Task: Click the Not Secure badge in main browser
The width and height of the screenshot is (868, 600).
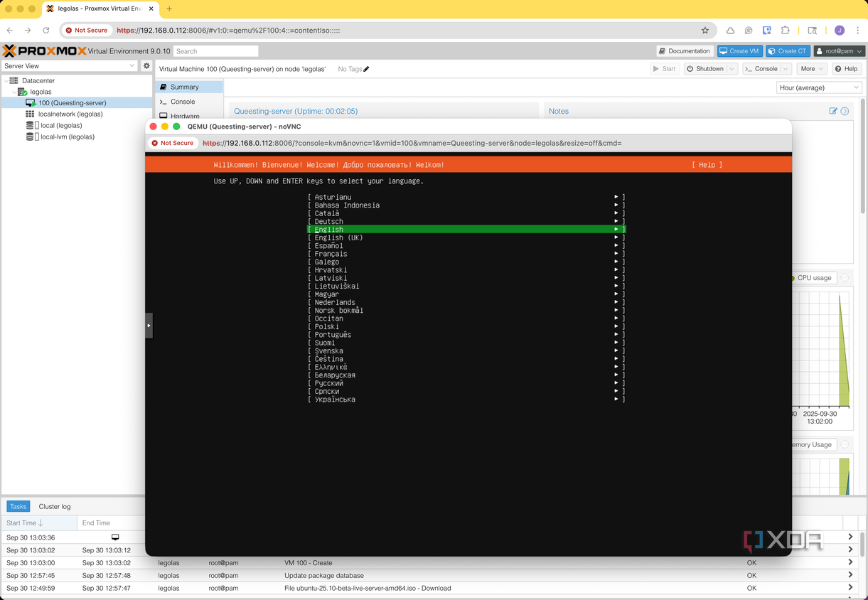Action: coord(87,31)
